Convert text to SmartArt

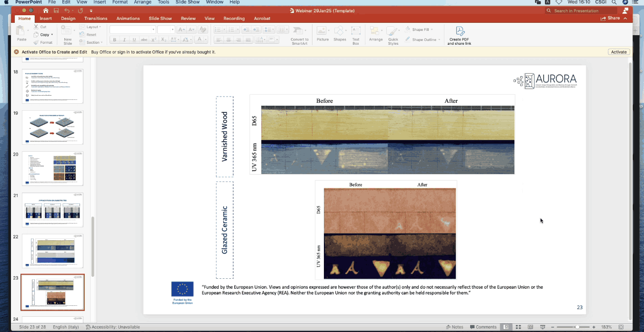coord(300,35)
